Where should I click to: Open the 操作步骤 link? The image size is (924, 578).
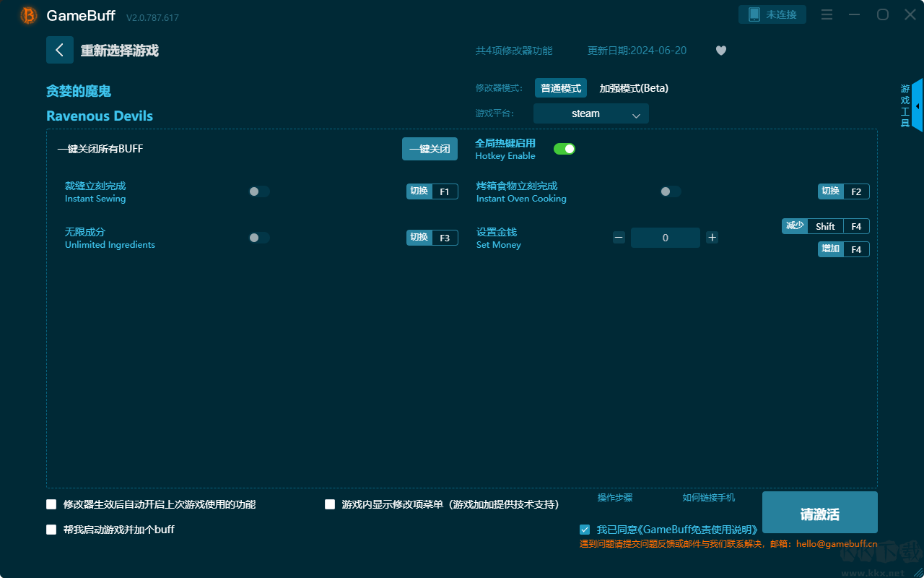[615, 497]
